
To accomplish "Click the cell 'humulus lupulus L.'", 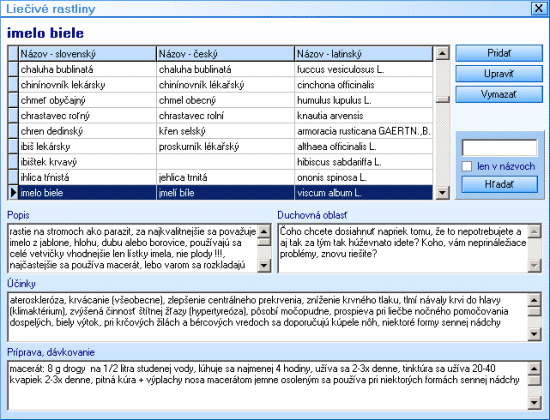I will pos(364,100).
